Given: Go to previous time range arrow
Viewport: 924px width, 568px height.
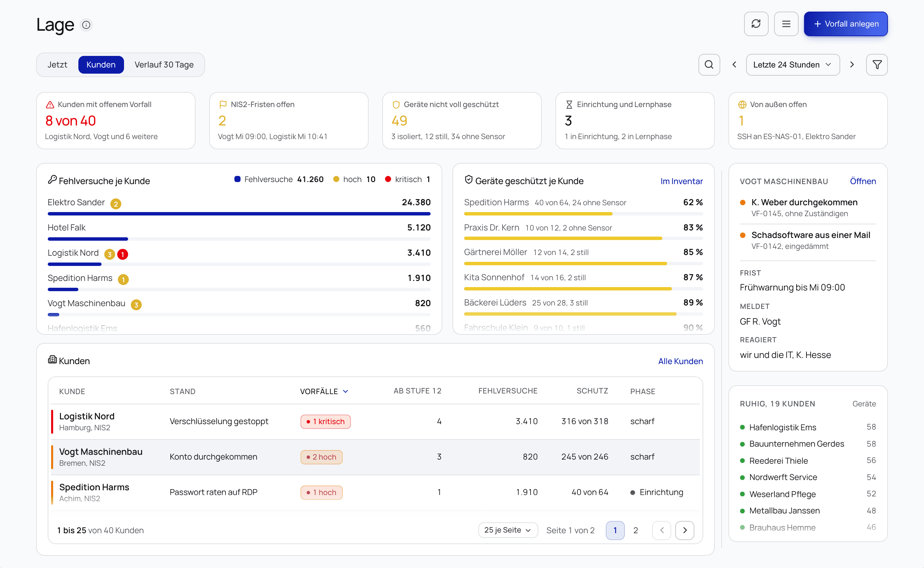Looking at the screenshot, I should tap(734, 65).
